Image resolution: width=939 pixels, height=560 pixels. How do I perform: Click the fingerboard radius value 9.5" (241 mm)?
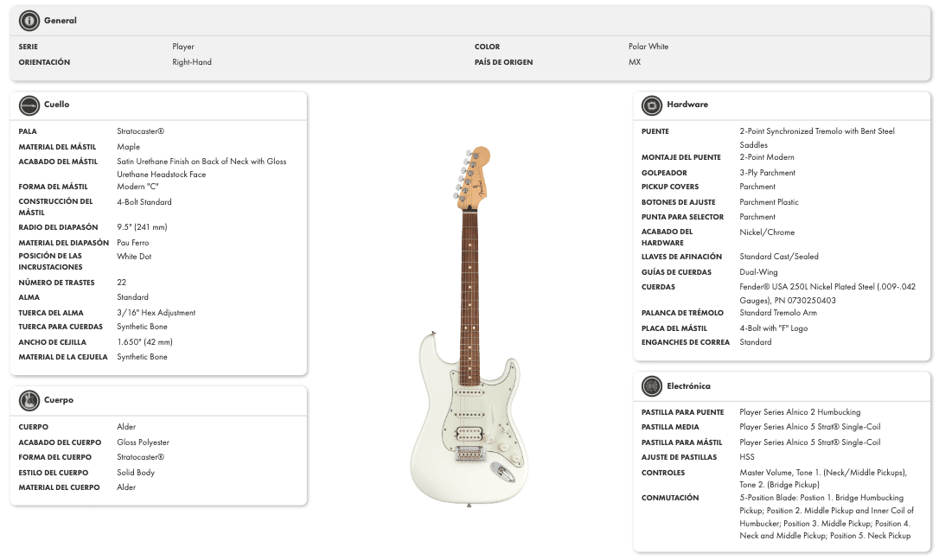click(x=142, y=227)
